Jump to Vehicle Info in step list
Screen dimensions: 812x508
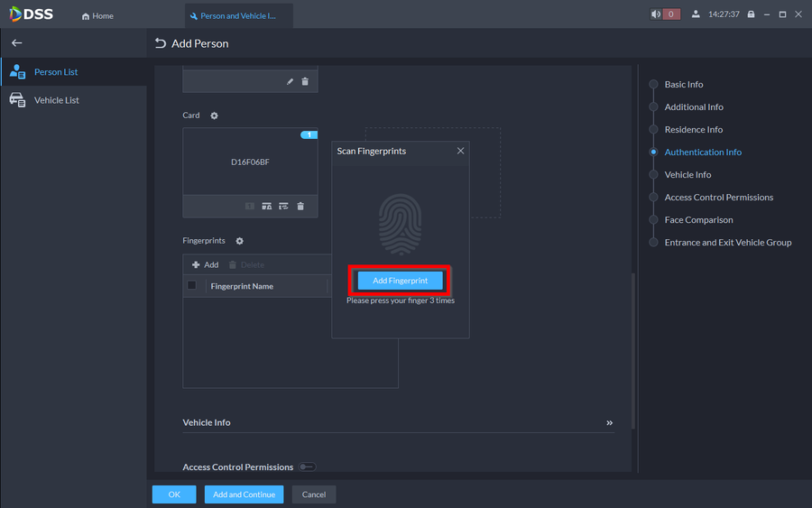687,174
